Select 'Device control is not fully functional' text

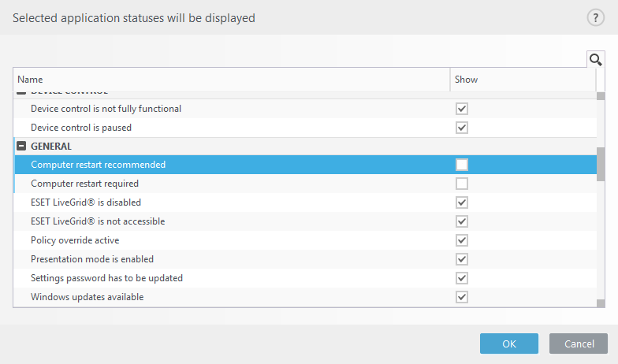click(x=106, y=109)
